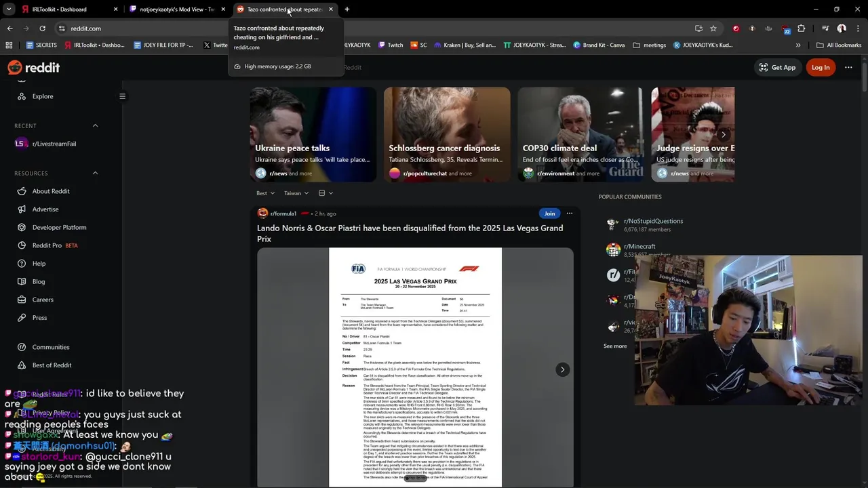868x488 pixels.
Task: Close the Mod View Twitch tab
Action: 223,9
